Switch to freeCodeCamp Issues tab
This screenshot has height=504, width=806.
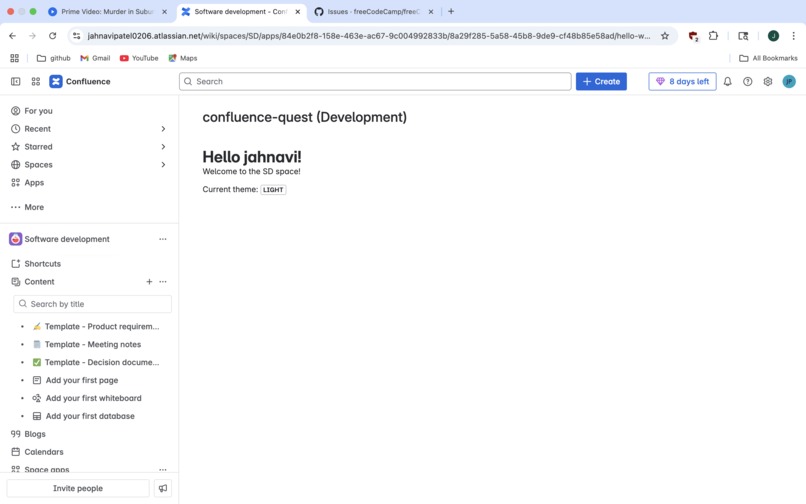click(374, 11)
